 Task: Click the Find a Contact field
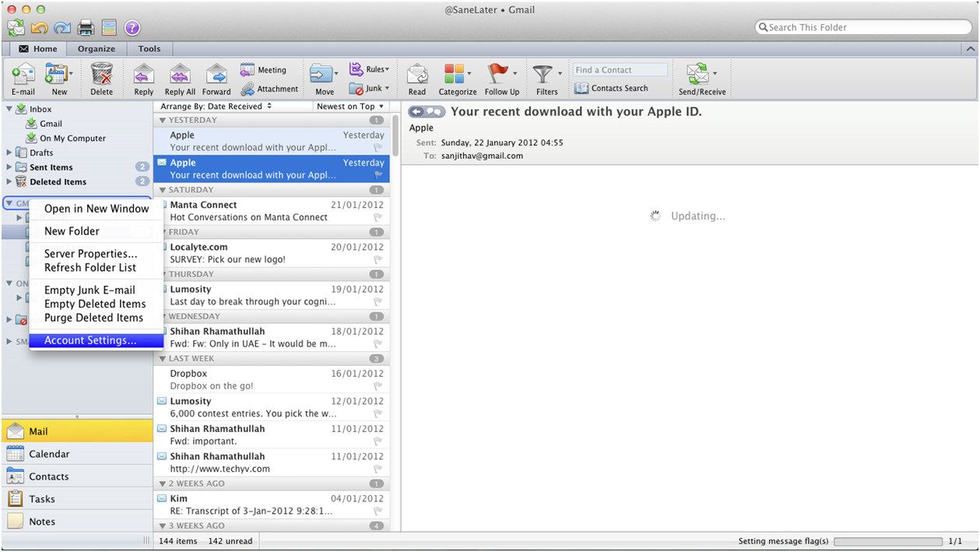tap(620, 70)
